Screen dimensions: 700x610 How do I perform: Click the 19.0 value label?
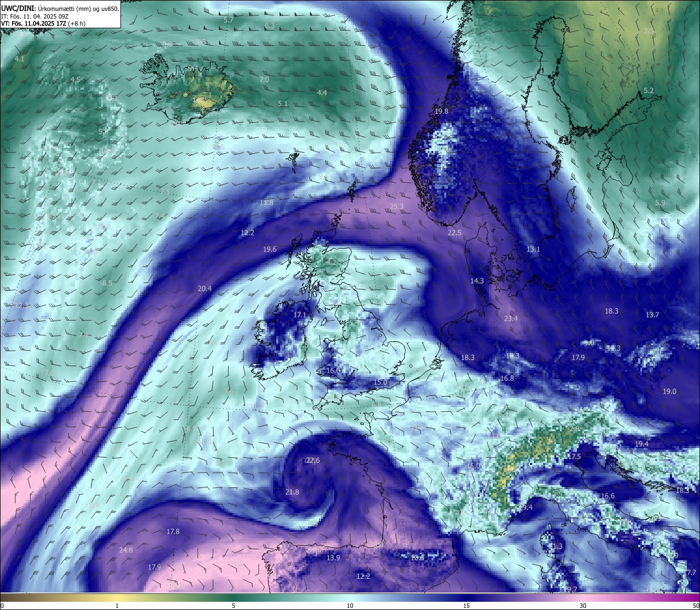click(x=669, y=391)
